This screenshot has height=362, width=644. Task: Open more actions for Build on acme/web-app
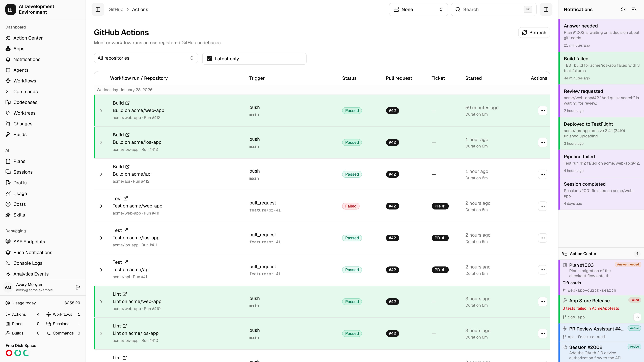click(x=543, y=111)
